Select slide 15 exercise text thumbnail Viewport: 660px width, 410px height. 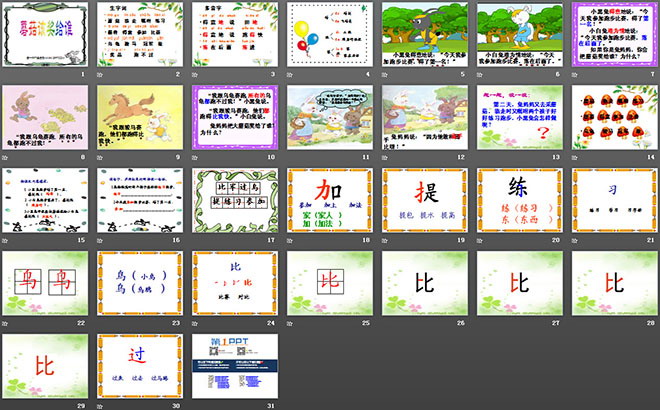(45, 200)
